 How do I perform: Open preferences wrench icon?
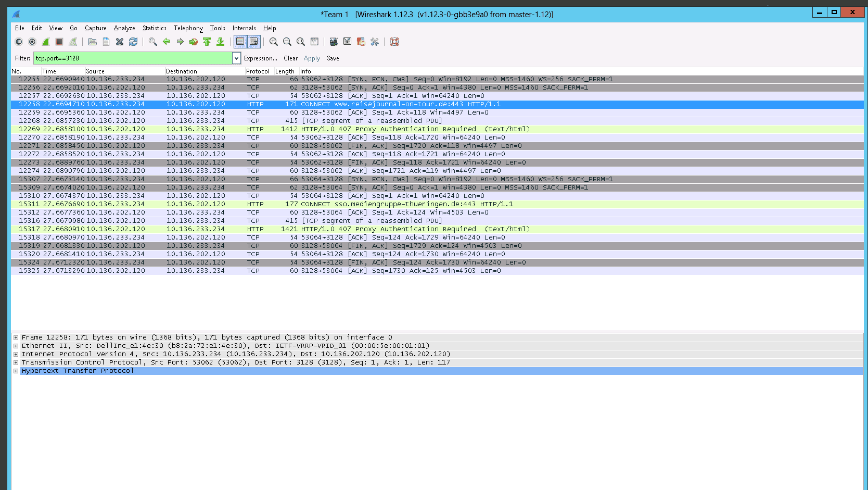point(375,42)
